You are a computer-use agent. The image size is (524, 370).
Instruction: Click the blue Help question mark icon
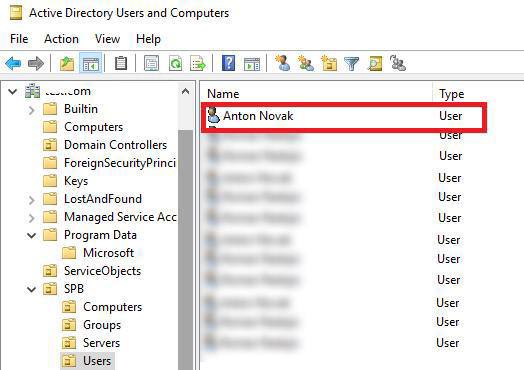[229, 63]
